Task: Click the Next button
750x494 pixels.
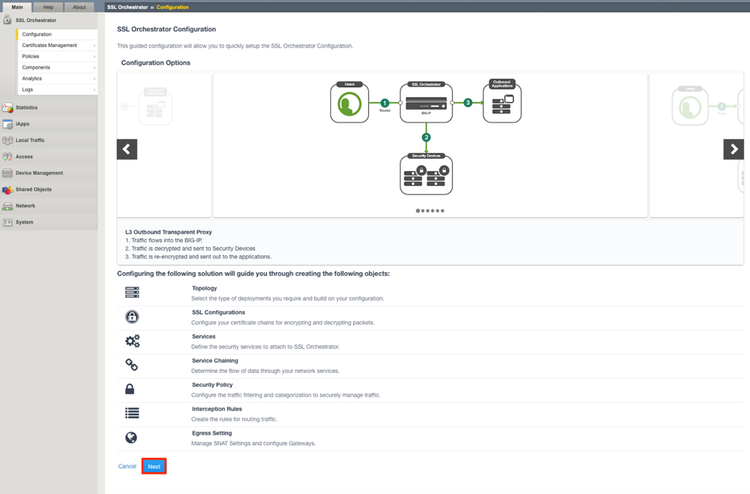Action: pyautogui.click(x=154, y=466)
